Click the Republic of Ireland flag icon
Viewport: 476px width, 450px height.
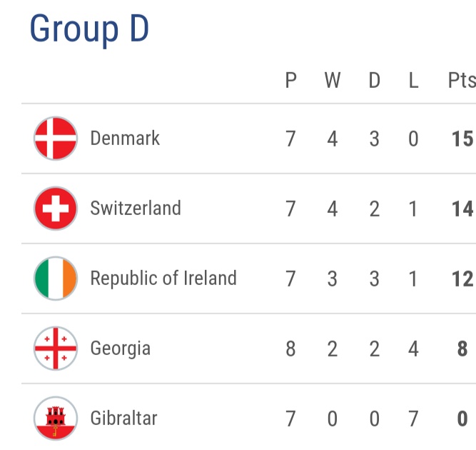[56, 279]
